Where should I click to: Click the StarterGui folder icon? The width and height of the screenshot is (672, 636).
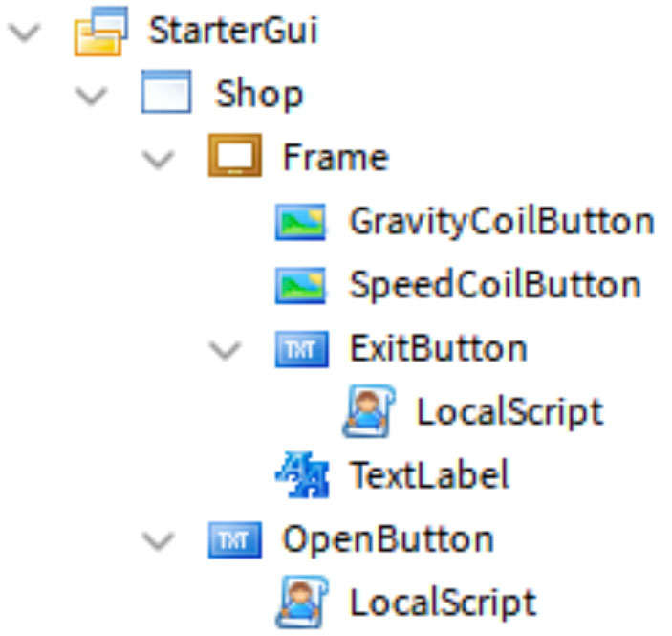tap(101, 31)
